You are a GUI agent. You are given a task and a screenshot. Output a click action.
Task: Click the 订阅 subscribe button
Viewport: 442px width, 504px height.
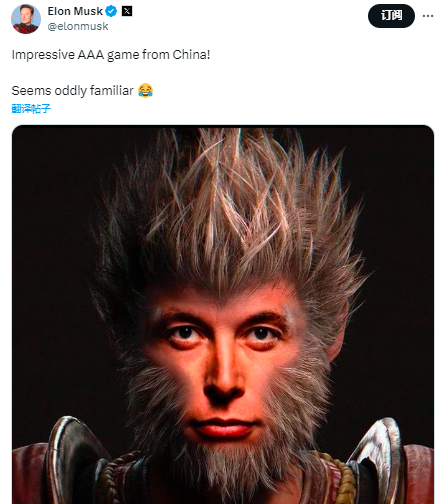pos(391,16)
